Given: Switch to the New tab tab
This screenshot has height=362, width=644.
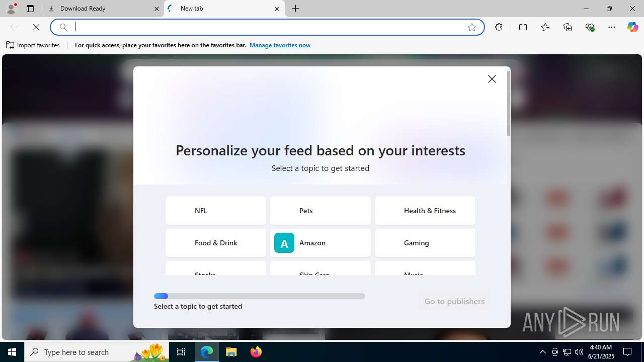Looking at the screenshot, I should 224,9.
